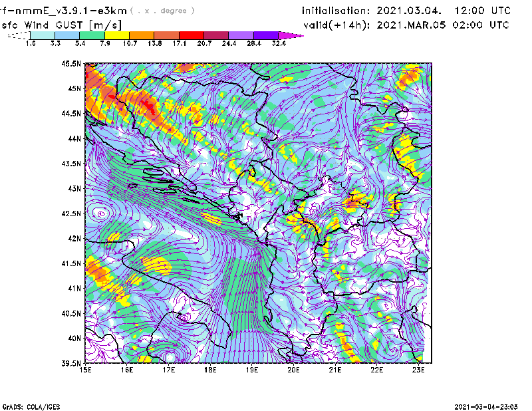Select the deep violet legend swatch
The width and height of the screenshot is (532, 411).
[x=266, y=35]
